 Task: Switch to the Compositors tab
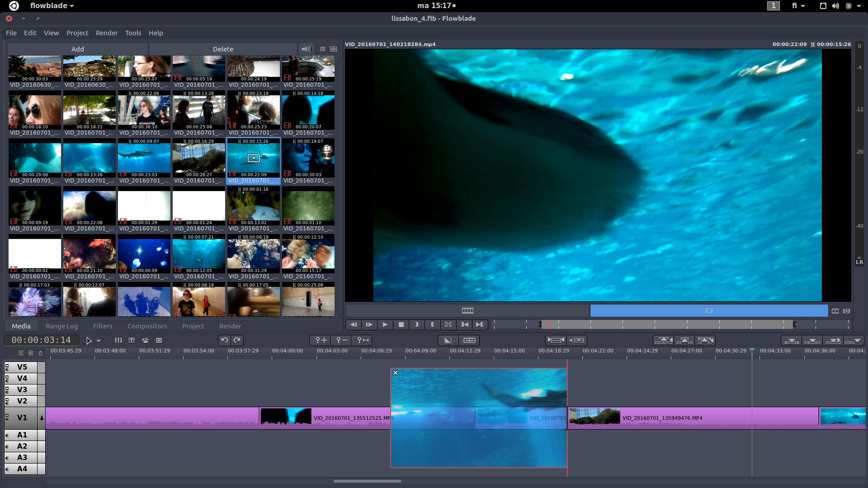tap(147, 326)
